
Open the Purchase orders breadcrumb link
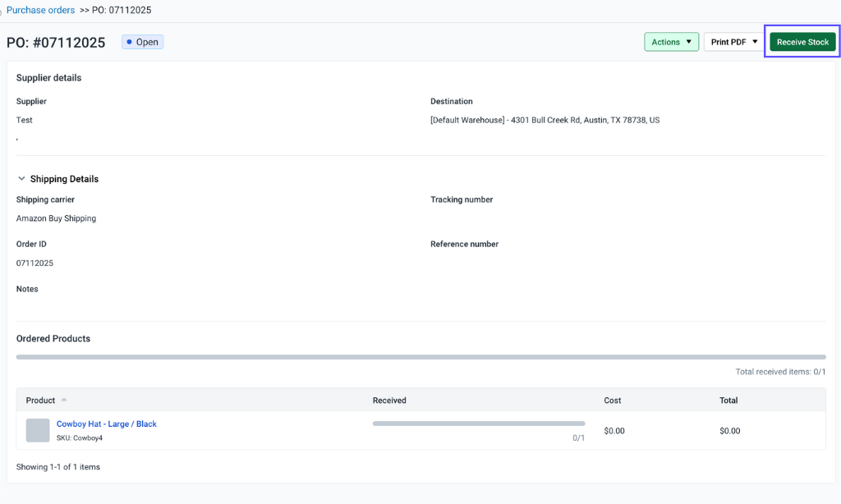point(40,11)
